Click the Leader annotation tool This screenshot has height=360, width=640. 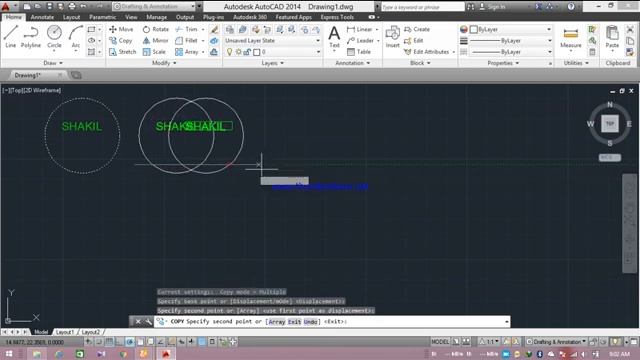[x=360, y=40]
